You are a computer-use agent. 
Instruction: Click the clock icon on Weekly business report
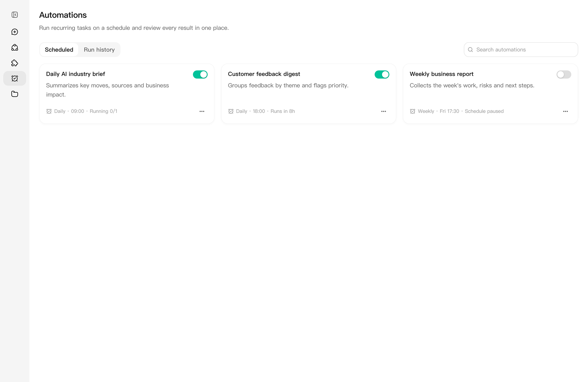pos(413,111)
